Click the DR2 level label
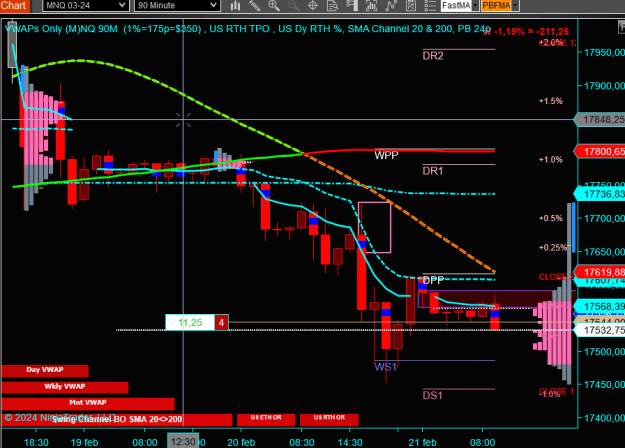Viewport: 625px width, 448px height. (x=433, y=56)
